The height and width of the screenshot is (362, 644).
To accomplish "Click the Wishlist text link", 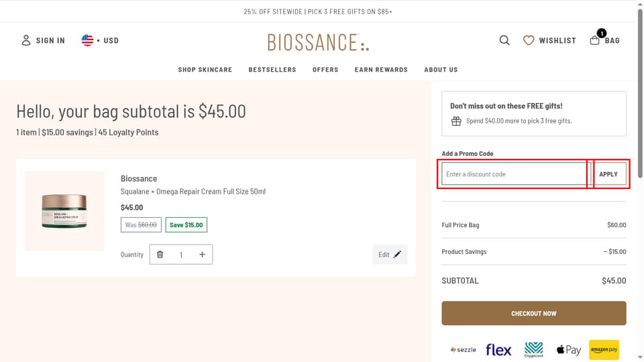I will (557, 40).
